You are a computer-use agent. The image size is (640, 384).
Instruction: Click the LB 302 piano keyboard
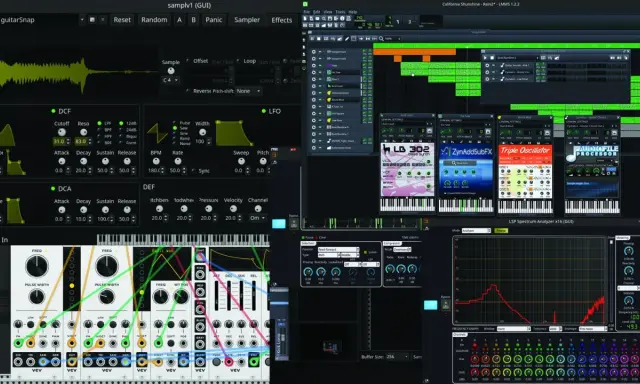pos(407,205)
